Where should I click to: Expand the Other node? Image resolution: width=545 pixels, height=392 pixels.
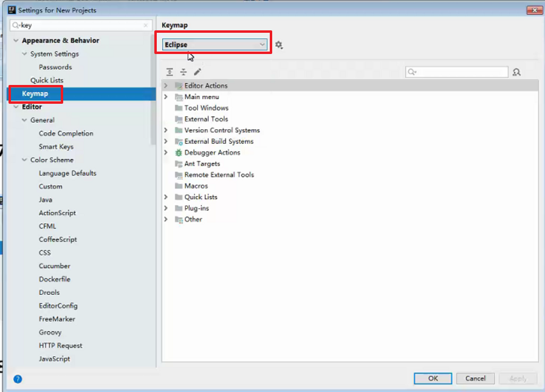point(166,219)
